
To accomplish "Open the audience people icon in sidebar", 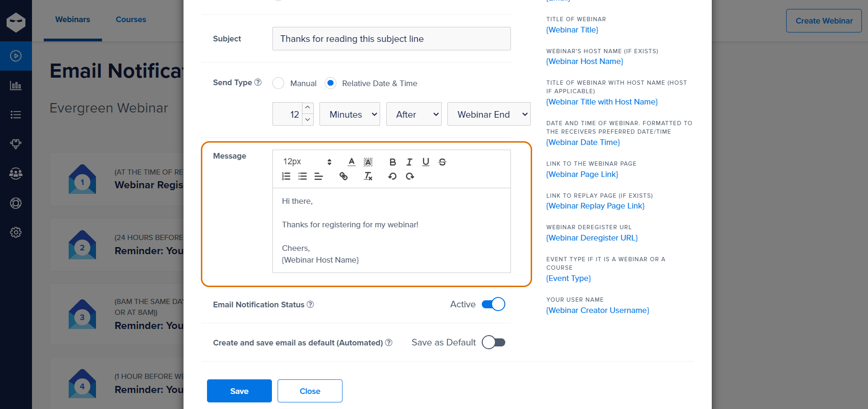I will [16, 173].
